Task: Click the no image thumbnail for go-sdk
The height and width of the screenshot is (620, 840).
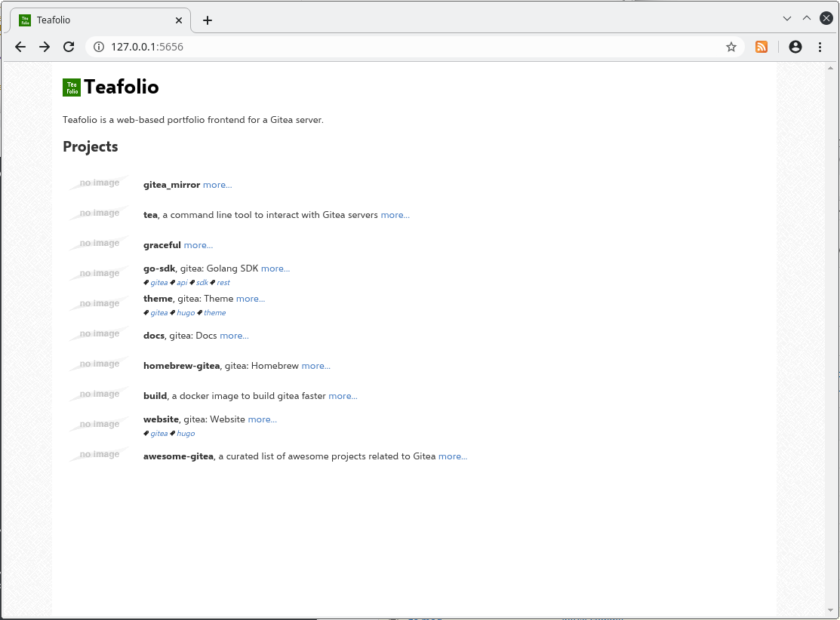Action: [x=100, y=274]
